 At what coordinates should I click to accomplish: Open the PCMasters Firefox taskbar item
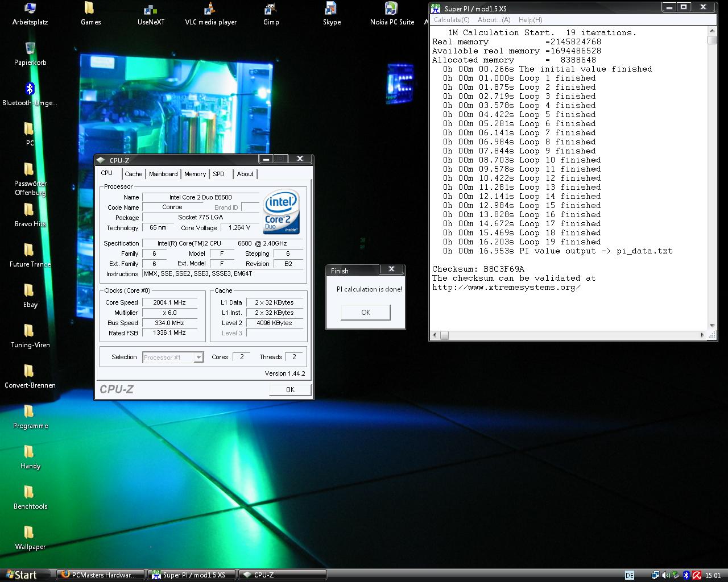[x=100, y=575]
